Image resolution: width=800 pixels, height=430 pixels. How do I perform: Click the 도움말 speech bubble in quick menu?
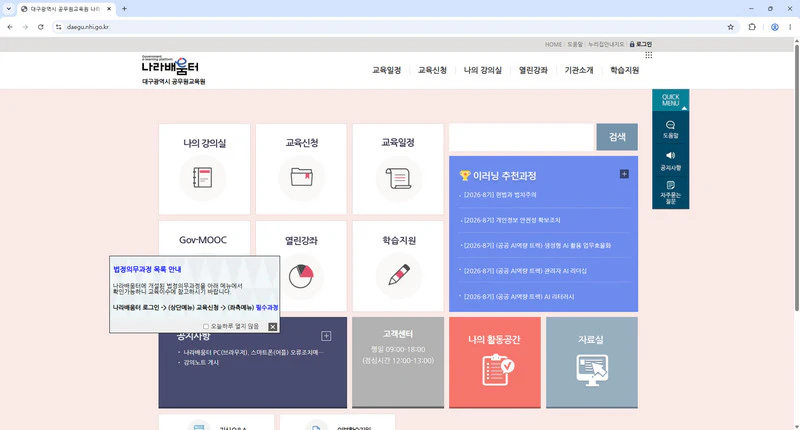pyautogui.click(x=670, y=130)
